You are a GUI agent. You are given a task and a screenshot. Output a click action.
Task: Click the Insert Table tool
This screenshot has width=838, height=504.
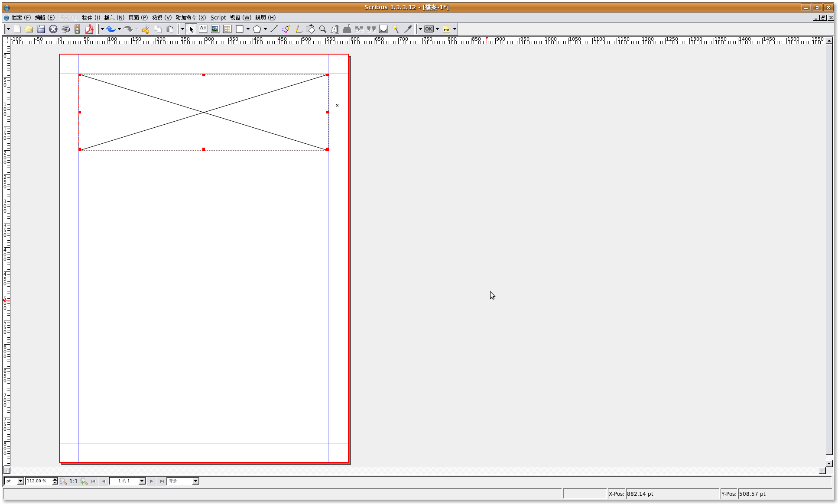(227, 29)
